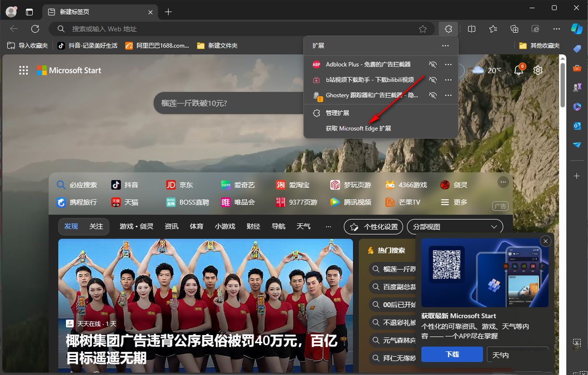This screenshot has width=588, height=375.
Task: Expand 更多 quick links
Action: (x=454, y=202)
